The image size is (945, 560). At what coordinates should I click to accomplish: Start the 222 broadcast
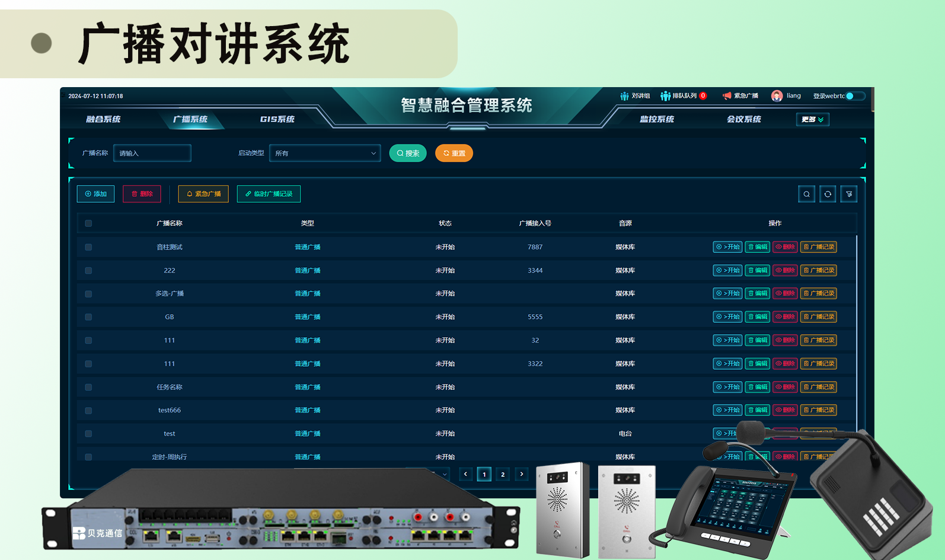pos(727,270)
